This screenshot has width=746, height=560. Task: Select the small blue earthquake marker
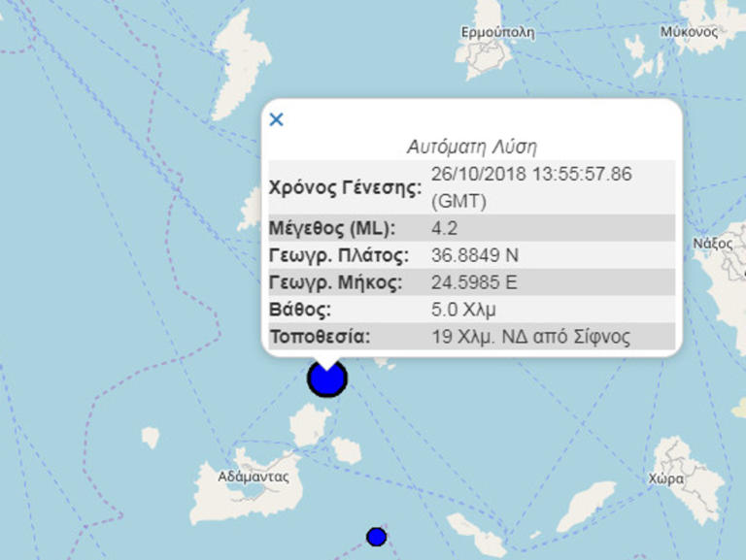pyautogui.click(x=376, y=537)
